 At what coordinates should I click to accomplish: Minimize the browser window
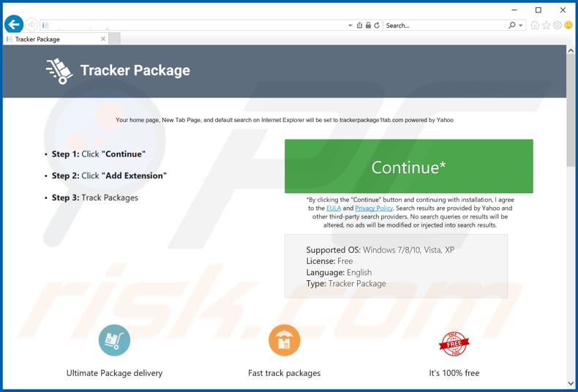click(514, 10)
